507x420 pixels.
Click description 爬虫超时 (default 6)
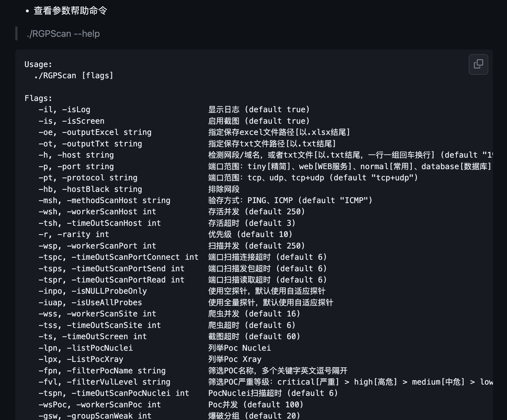252,325
